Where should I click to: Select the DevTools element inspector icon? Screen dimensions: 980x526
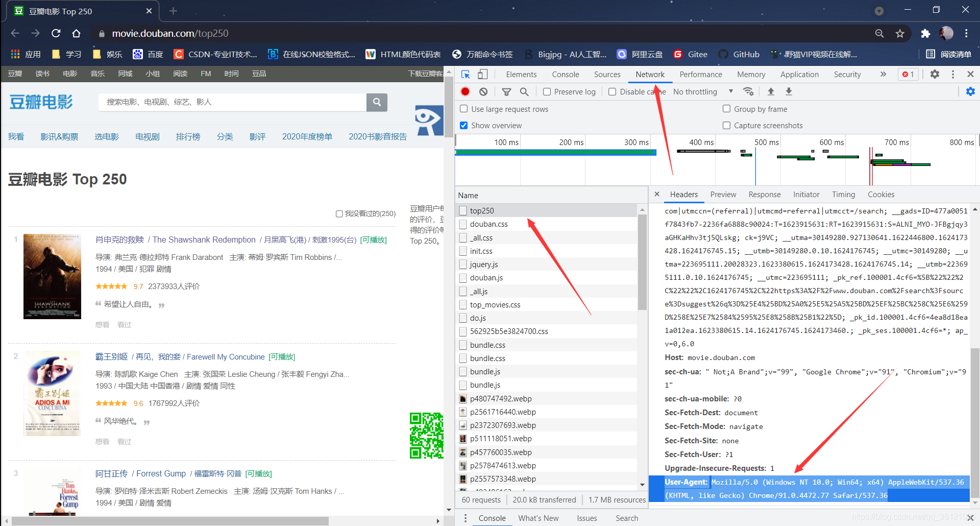click(465, 74)
